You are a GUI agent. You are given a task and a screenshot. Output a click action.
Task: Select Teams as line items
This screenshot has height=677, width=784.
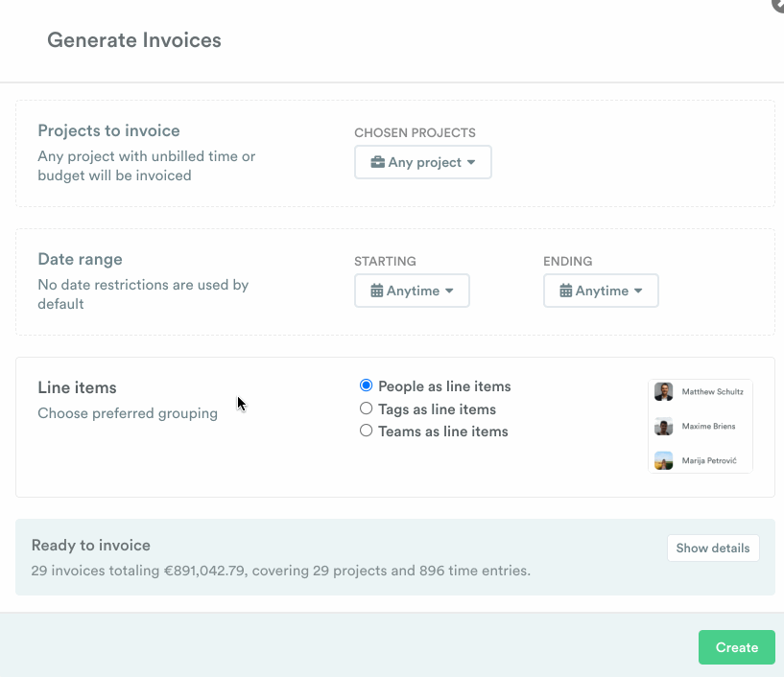pyautogui.click(x=366, y=431)
